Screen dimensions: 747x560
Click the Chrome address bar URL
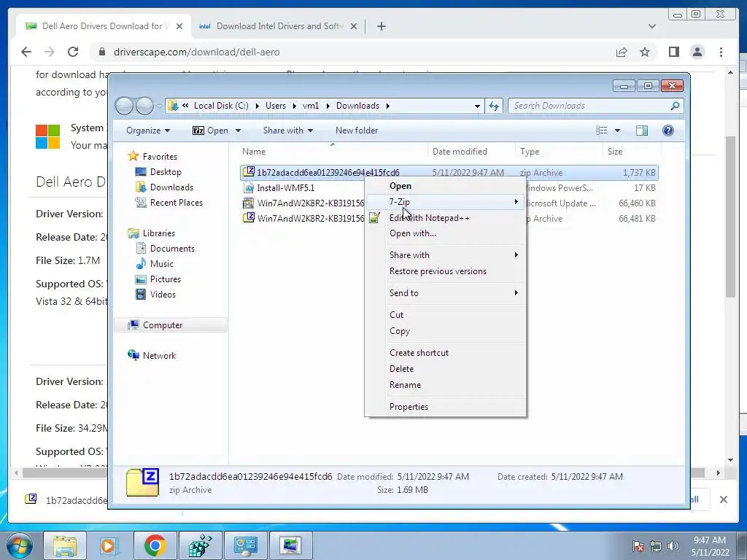click(x=196, y=52)
